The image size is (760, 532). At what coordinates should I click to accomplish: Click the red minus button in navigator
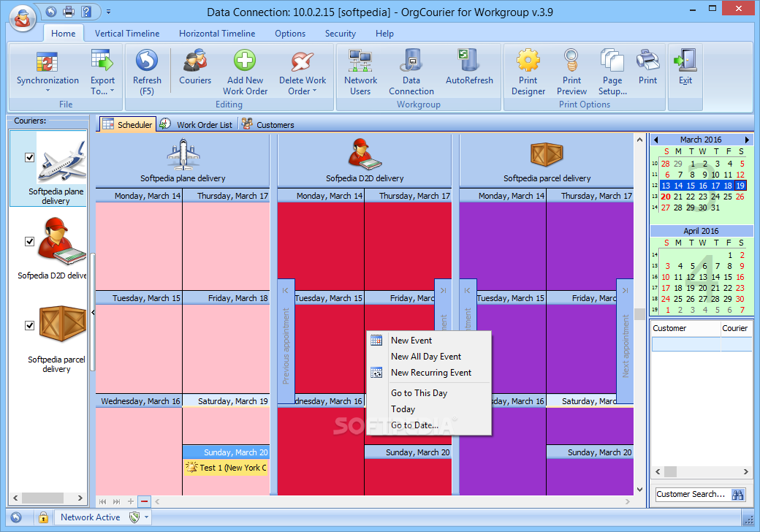click(x=145, y=501)
